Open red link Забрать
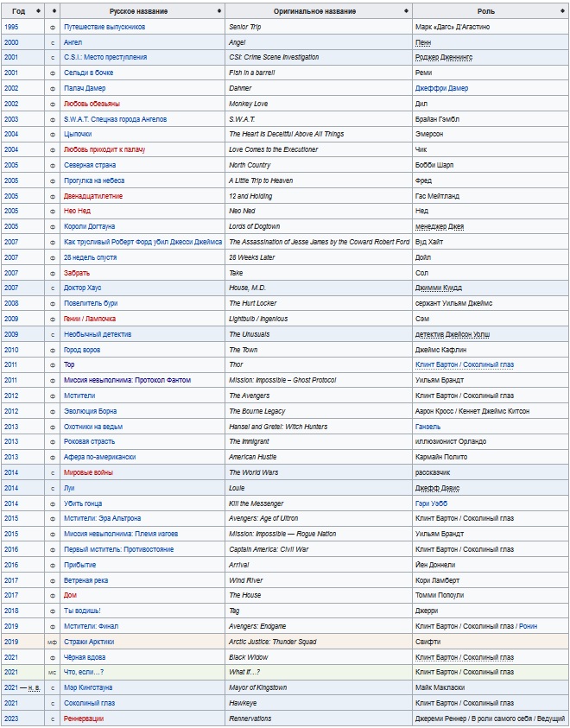The image size is (570, 728). click(77, 273)
